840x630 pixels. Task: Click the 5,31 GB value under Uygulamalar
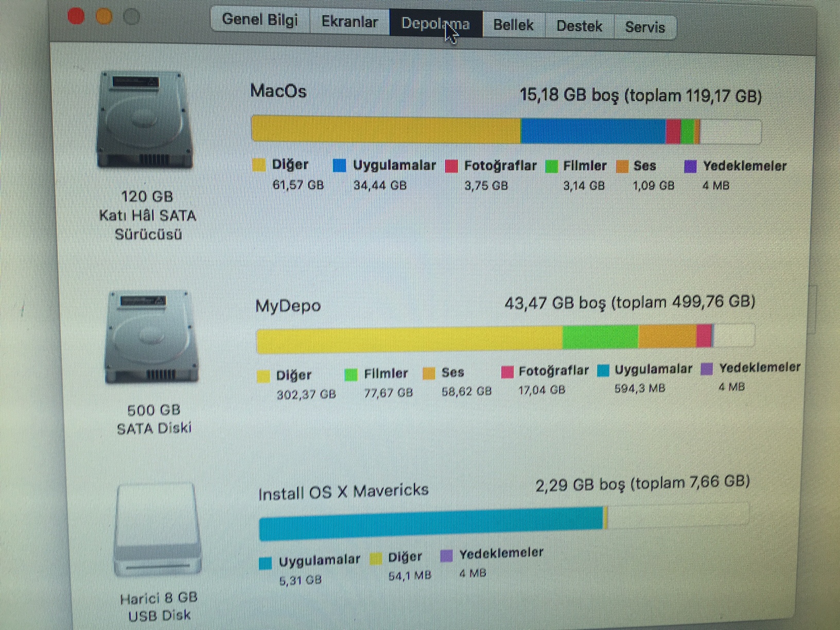click(x=301, y=581)
